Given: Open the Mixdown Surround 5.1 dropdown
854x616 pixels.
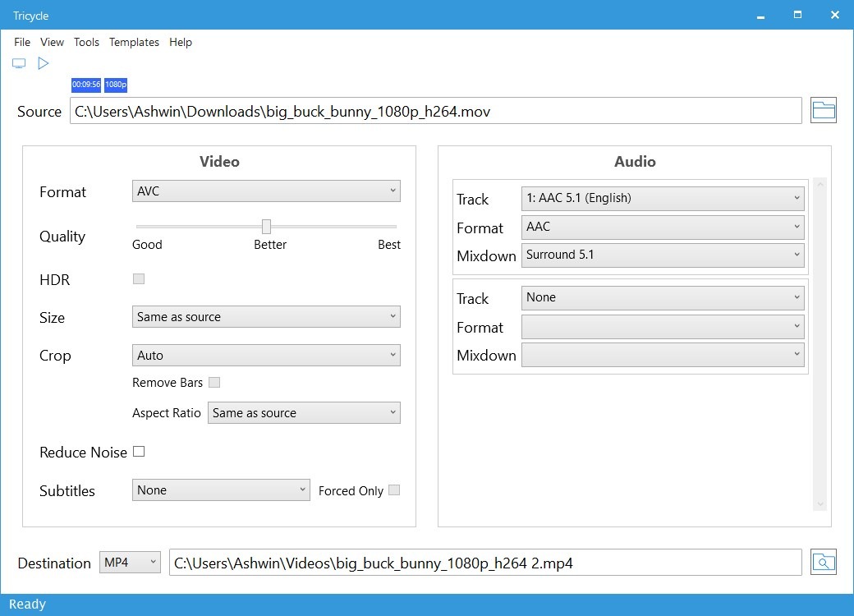Looking at the screenshot, I should click(x=663, y=255).
